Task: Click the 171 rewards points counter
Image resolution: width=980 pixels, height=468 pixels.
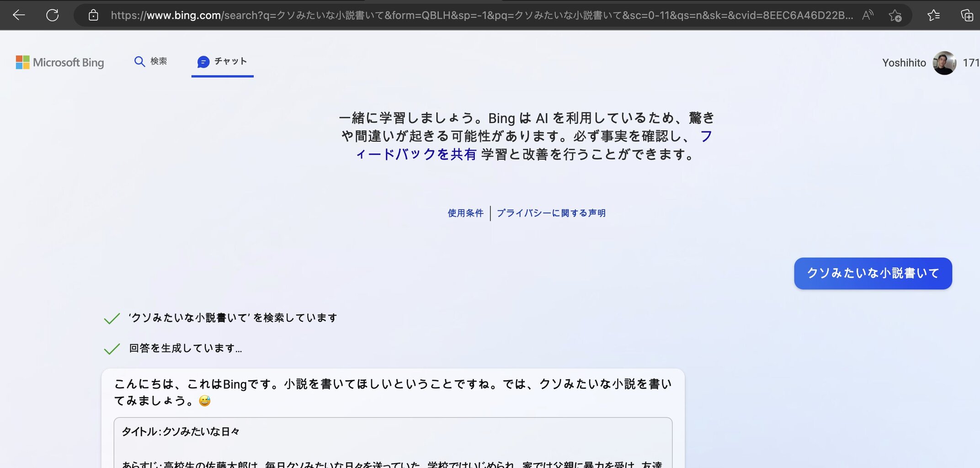Action: pyautogui.click(x=971, y=63)
